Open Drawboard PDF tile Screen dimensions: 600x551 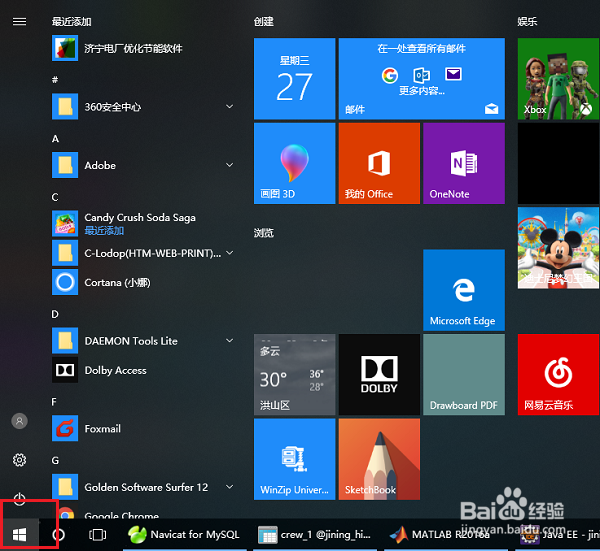[464, 375]
